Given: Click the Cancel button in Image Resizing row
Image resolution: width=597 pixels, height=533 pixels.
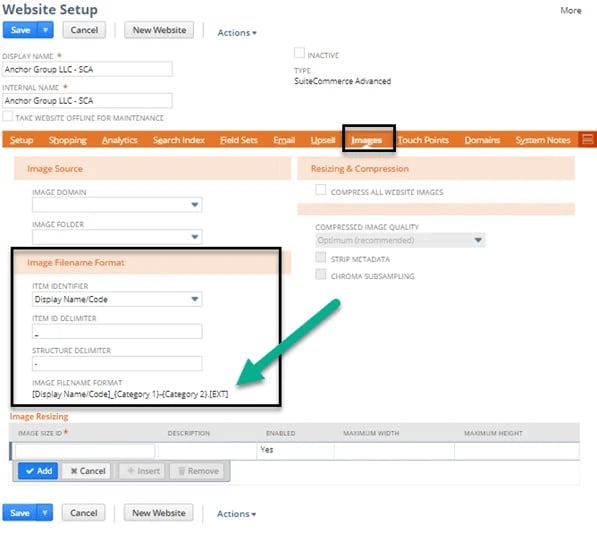Looking at the screenshot, I should coord(87,471).
